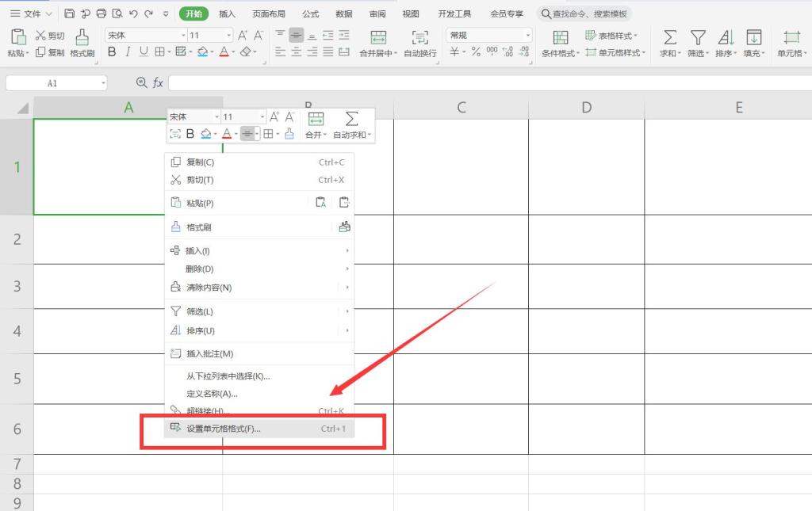Choose Insert Comment (插入批注) in context menu
Viewport: 812px width, 511px height.
[x=259, y=354]
